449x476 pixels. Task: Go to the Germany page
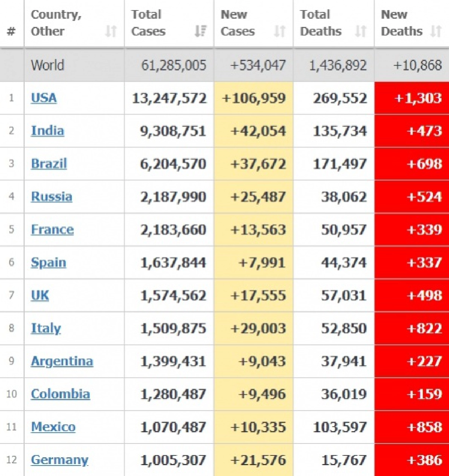[60, 460]
